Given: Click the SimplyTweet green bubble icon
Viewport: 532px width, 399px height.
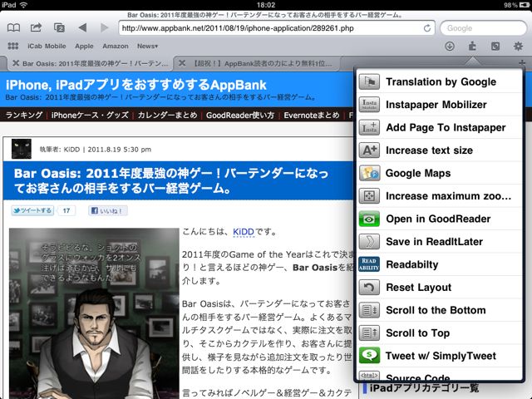Looking at the screenshot, I should pyautogui.click(x=369, y=356).
